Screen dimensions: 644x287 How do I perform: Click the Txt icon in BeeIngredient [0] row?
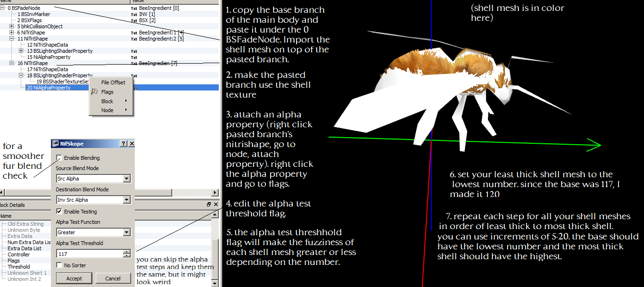pos(134,8)
